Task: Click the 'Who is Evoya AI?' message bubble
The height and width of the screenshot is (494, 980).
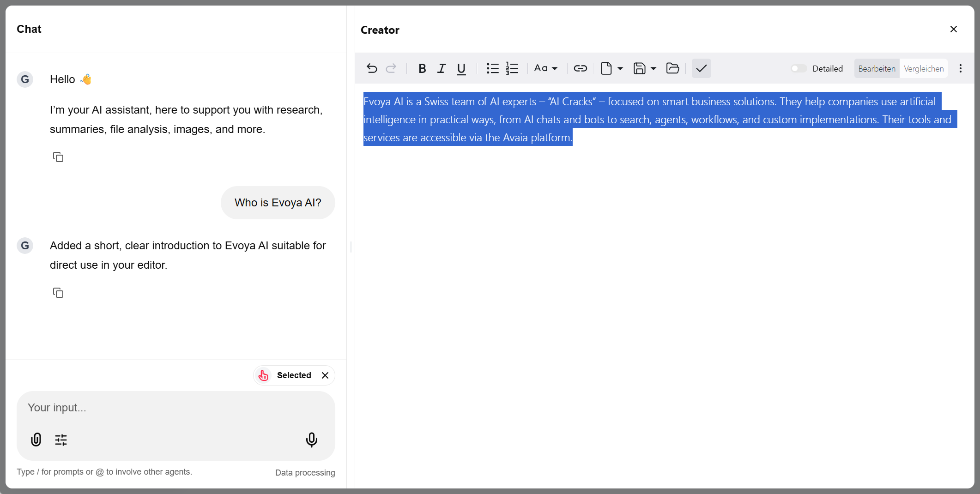Action: pyautogui.click(x=278, y=203)
